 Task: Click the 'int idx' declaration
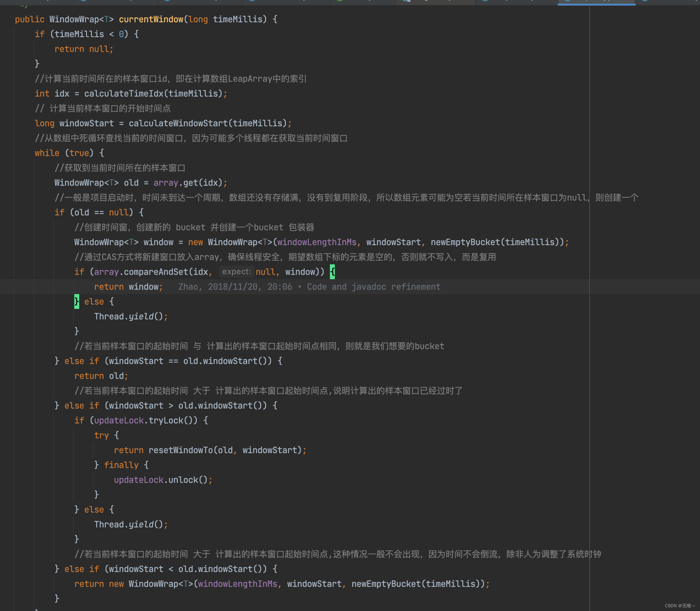(x=52, y=93)
